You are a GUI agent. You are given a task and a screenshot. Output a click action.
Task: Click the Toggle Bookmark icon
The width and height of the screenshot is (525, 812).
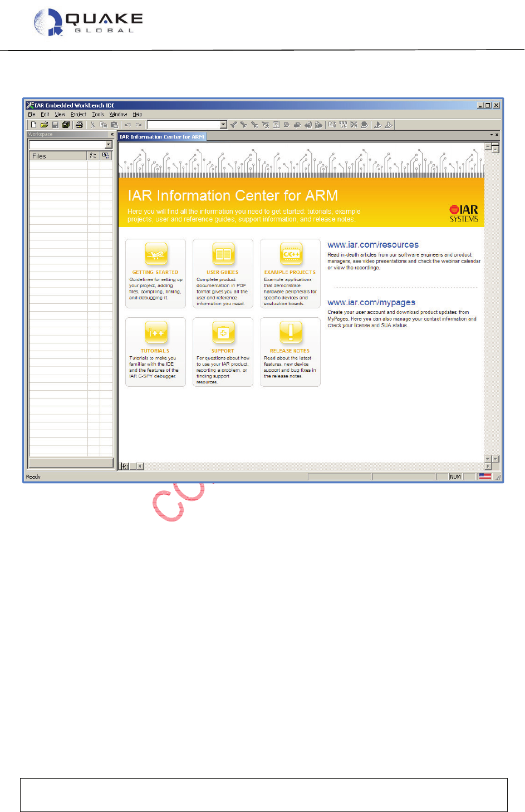point(286,125)
